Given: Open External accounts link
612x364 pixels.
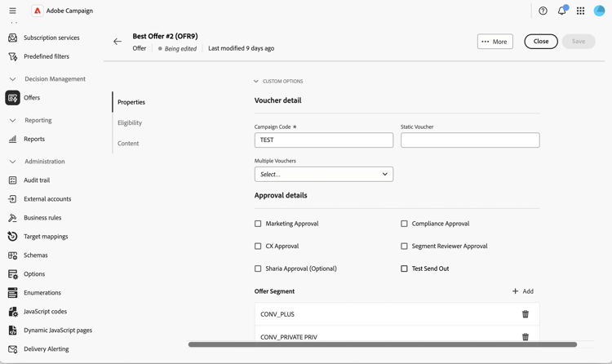Looking at the screenshot, I should point(47,199).
